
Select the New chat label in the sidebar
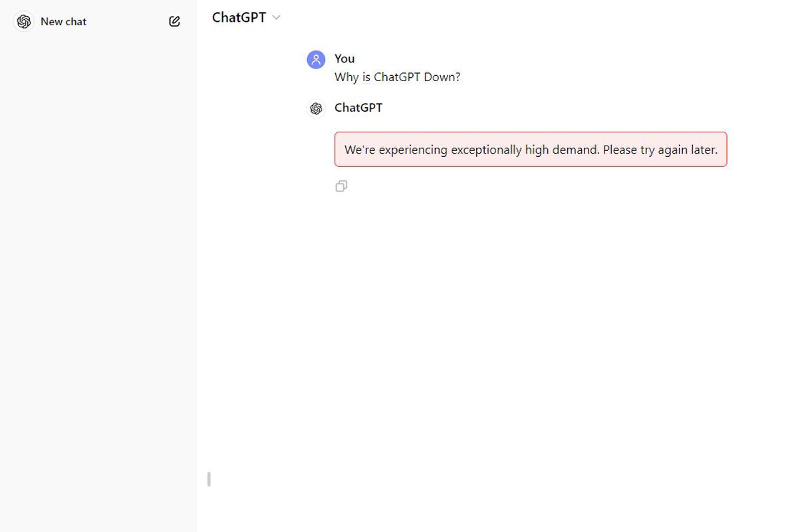(63, 22)
